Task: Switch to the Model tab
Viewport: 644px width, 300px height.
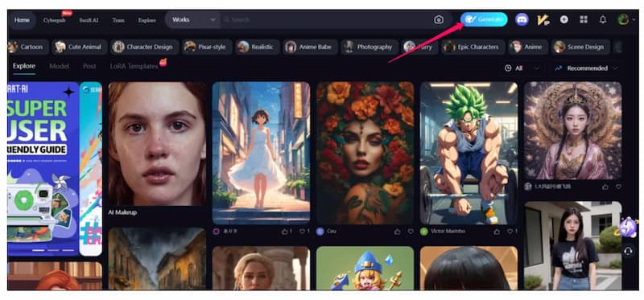Action: tap(59, 66)
